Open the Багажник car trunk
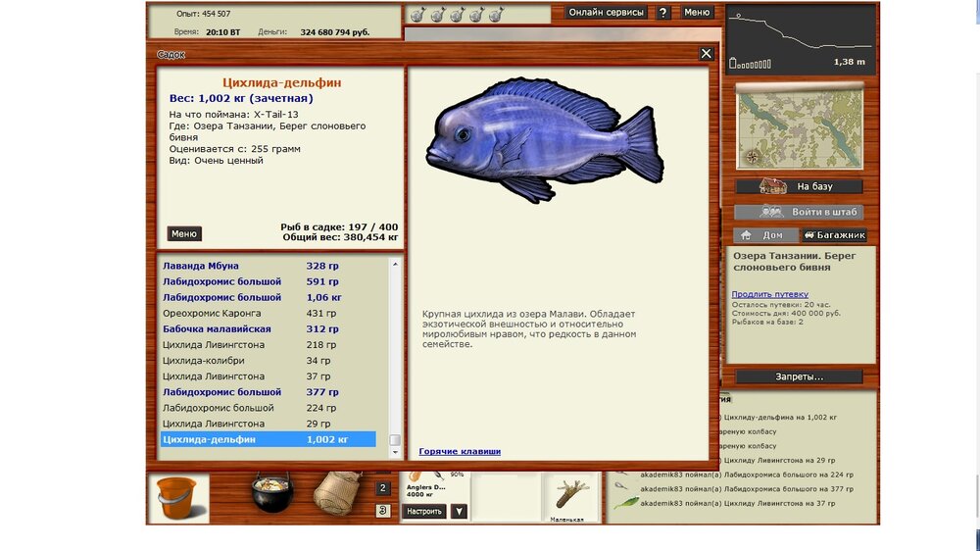 coord(833,235)
